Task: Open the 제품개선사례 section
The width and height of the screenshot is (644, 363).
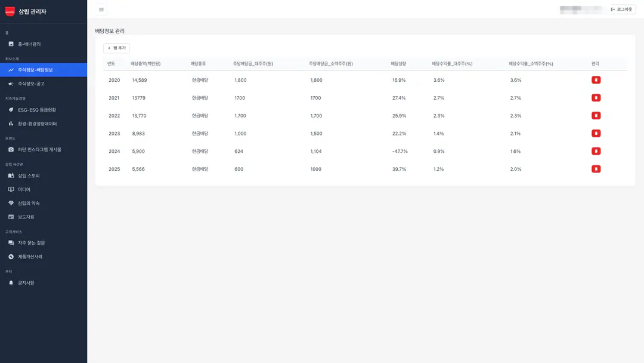Action: [x=44, y=257]
